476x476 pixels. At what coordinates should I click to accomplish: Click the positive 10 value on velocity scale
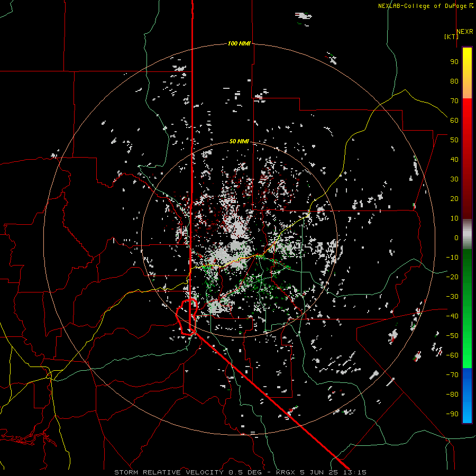(x=454, y=218)
